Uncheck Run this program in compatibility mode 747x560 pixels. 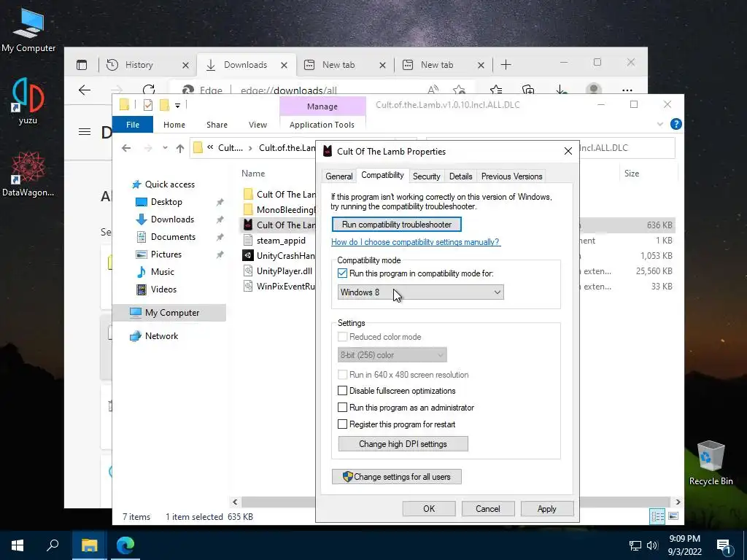pyautogui.click(x=343, y=273)
